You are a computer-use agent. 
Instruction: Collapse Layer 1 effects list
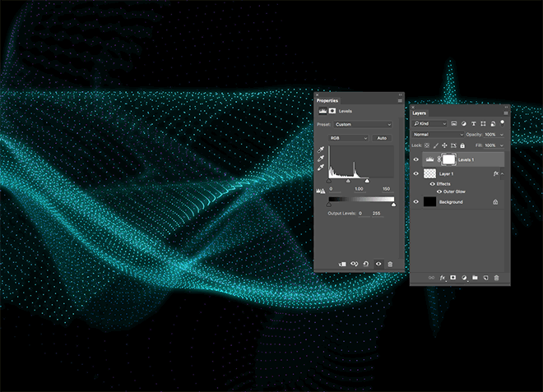(502, 173)
